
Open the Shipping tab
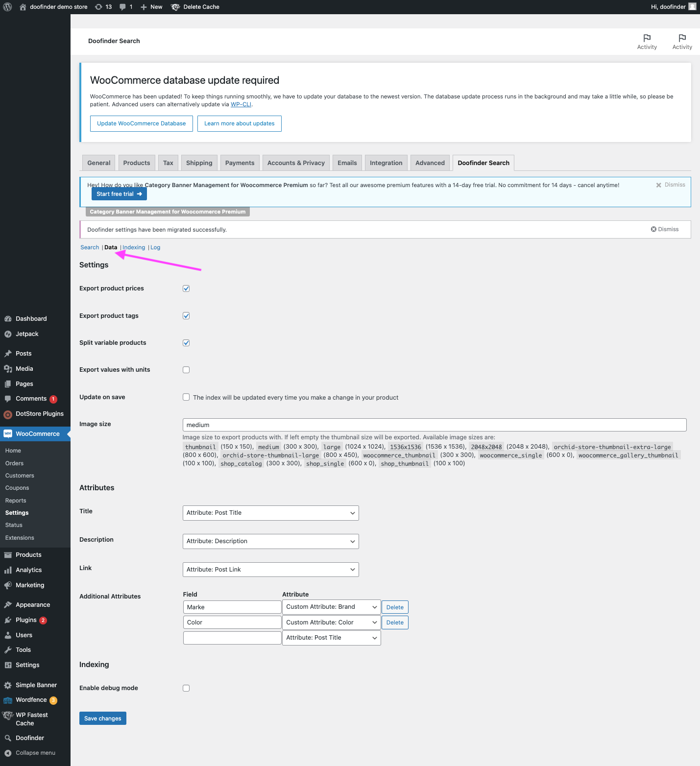click(x=199, y=163)
